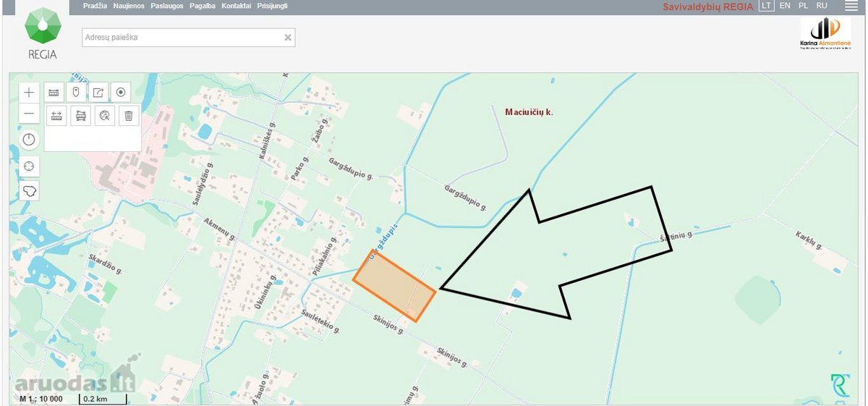Zoom in with the plus button
The image size is (868, 406).
coord(29,93)
